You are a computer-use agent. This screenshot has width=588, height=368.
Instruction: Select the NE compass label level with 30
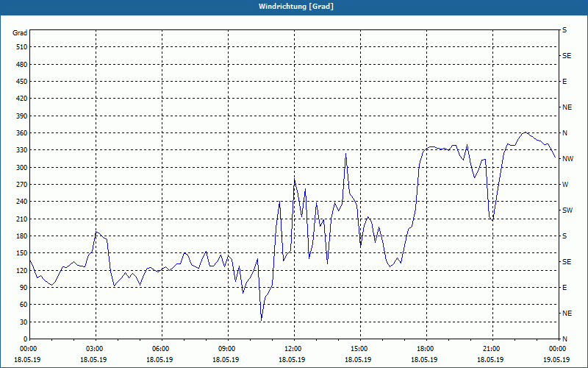coord(567,314)
